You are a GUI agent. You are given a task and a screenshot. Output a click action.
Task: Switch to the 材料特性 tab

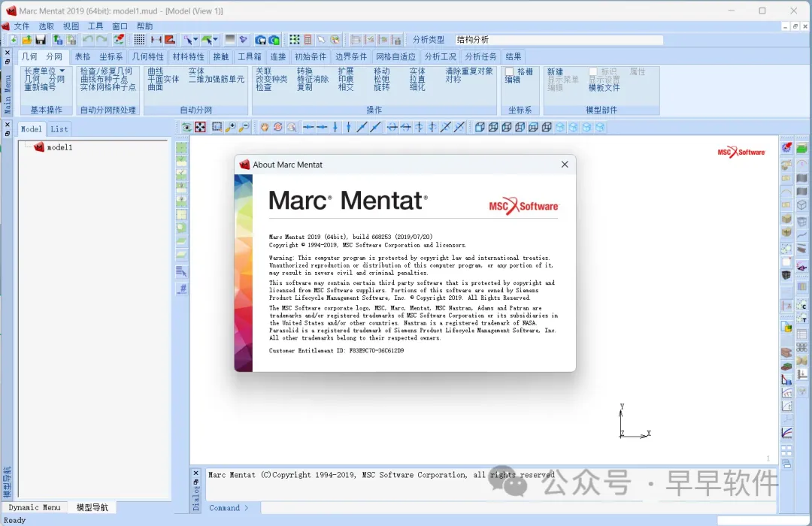pyautogui.click(x=189, y=57)
